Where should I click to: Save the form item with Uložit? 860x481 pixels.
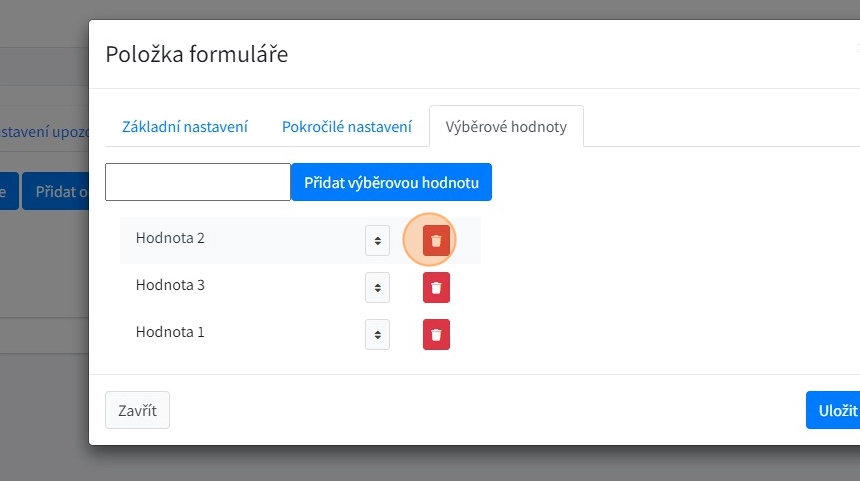(836, 410)
